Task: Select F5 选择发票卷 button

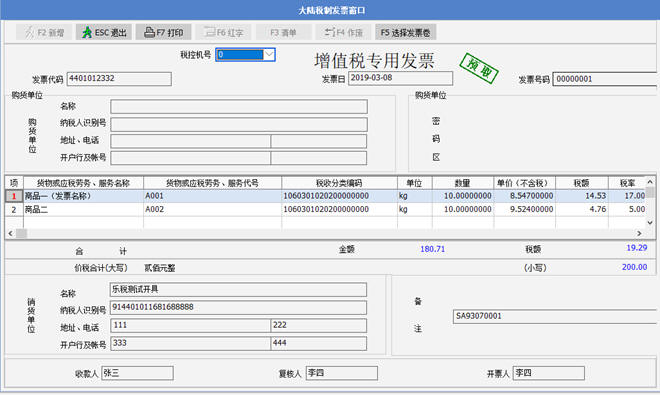Action: coord(405,32)
